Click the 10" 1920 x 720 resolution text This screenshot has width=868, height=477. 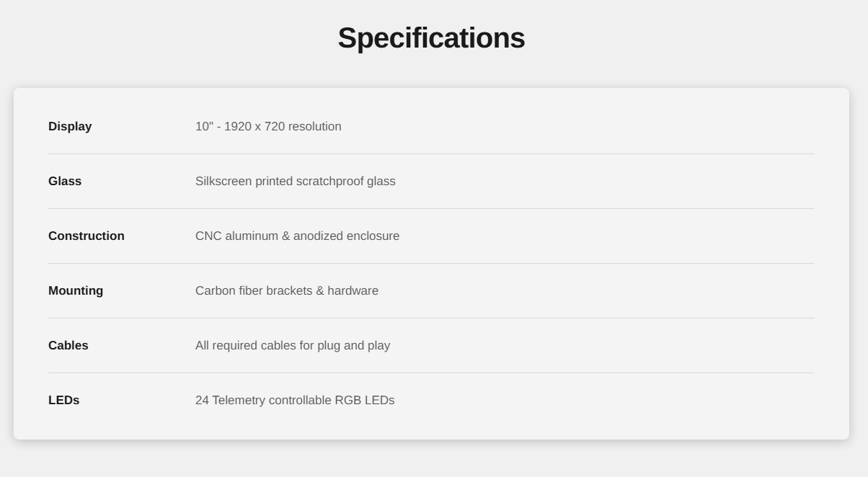pos(268,126)
